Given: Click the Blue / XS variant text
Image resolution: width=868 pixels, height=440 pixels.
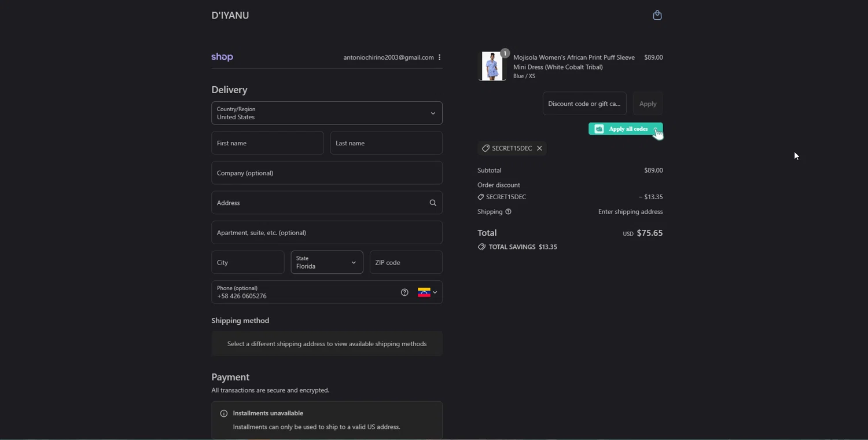Looking at the screenshot, I should click(x=524, y=76).
